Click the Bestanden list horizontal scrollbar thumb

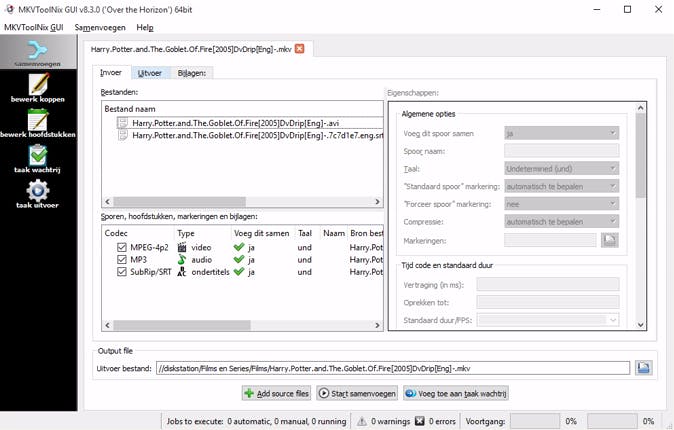[x=179, y=201]
